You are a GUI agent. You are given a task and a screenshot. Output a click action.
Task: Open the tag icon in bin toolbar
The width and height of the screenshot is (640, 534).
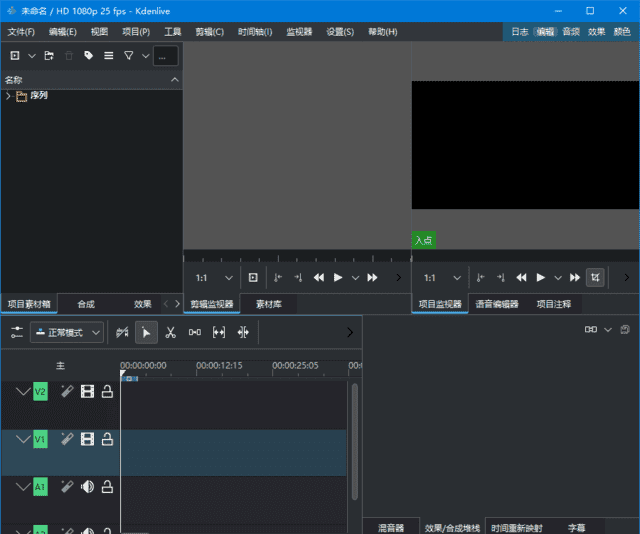pyautogui.click(x=89, y=56)
